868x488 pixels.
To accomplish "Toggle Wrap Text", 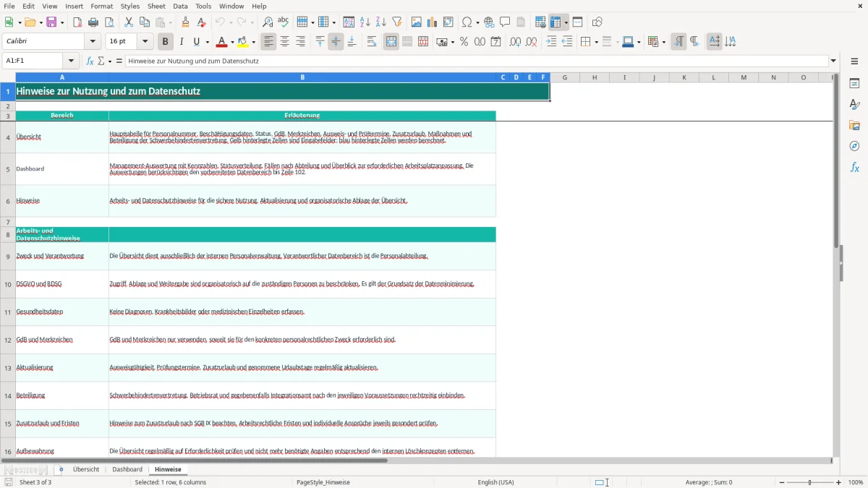I will pos(372,42).
